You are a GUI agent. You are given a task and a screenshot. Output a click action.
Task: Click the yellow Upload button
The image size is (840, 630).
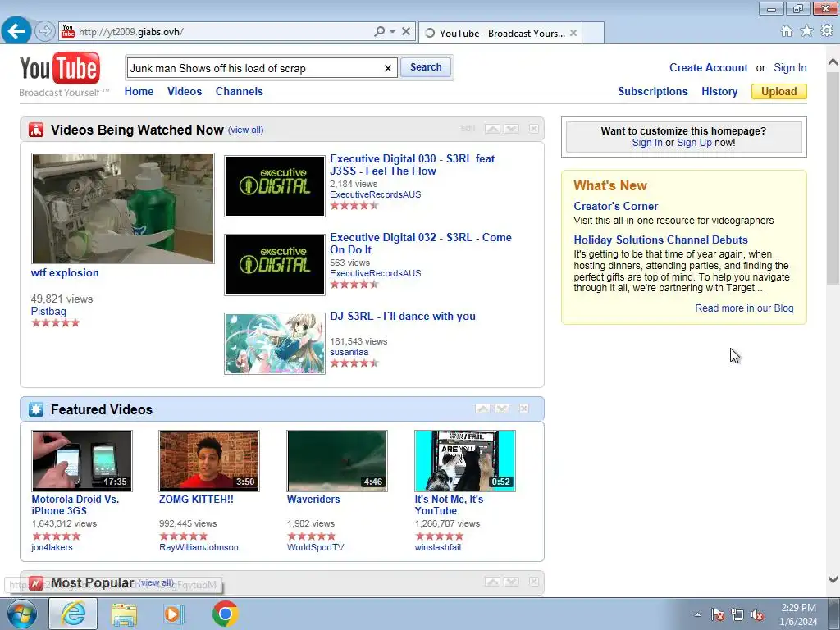pos(779,92)
